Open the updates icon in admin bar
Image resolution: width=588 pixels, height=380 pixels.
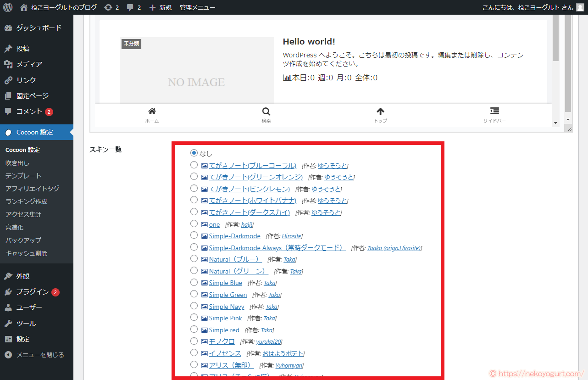[x=108, y=7]
